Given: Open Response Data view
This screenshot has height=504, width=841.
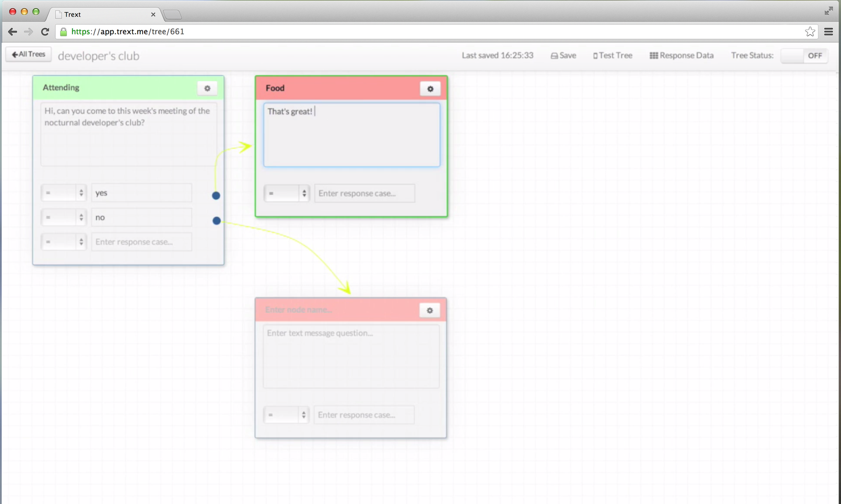Looking at the screenshot, I should [682, 56].
